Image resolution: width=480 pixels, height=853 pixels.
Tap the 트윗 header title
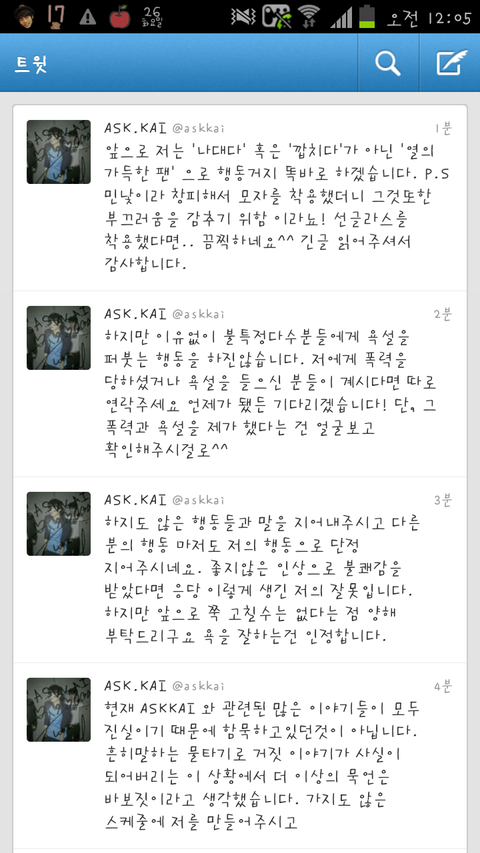click(31, 64)
